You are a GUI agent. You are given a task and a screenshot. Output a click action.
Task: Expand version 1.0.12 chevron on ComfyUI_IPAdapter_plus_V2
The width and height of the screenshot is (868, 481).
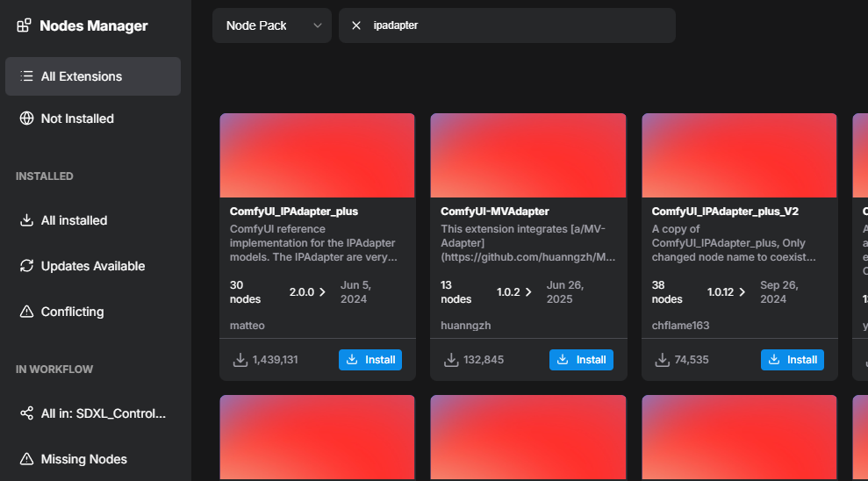(742, 292)
